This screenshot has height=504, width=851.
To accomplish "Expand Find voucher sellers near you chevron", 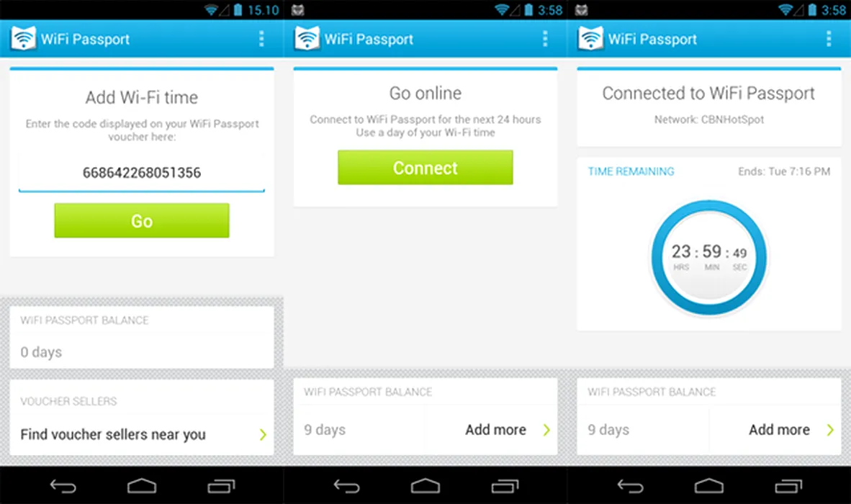I will 263,435.
